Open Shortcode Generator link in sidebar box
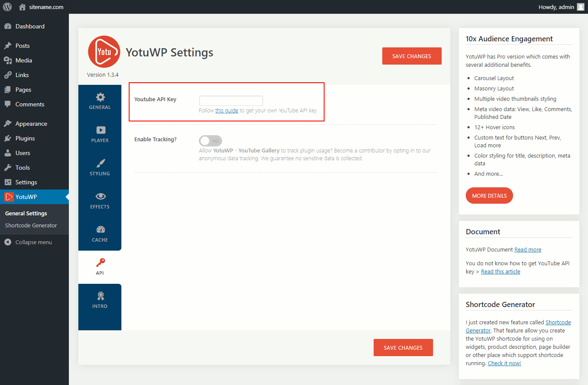This screenshot has width=588, height=385. (x=518, y=326)
